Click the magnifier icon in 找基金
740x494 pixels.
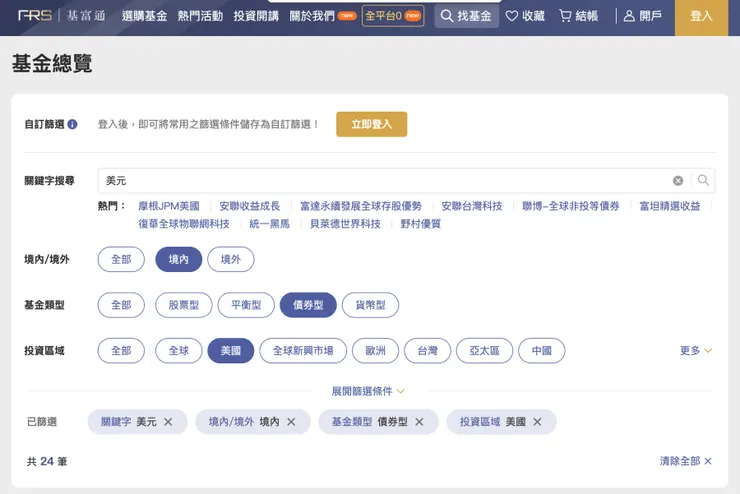coord(446,16)
